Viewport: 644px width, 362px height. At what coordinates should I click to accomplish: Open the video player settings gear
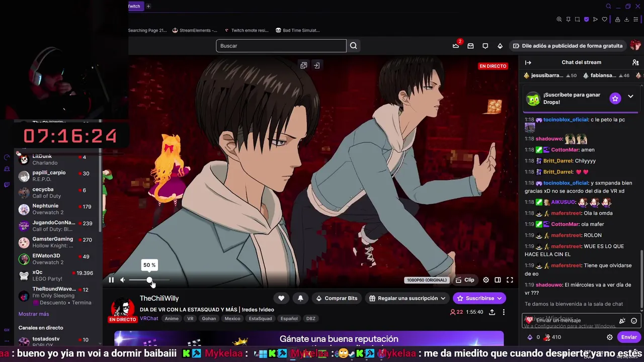pyautogui.click(x=486, y=280)
